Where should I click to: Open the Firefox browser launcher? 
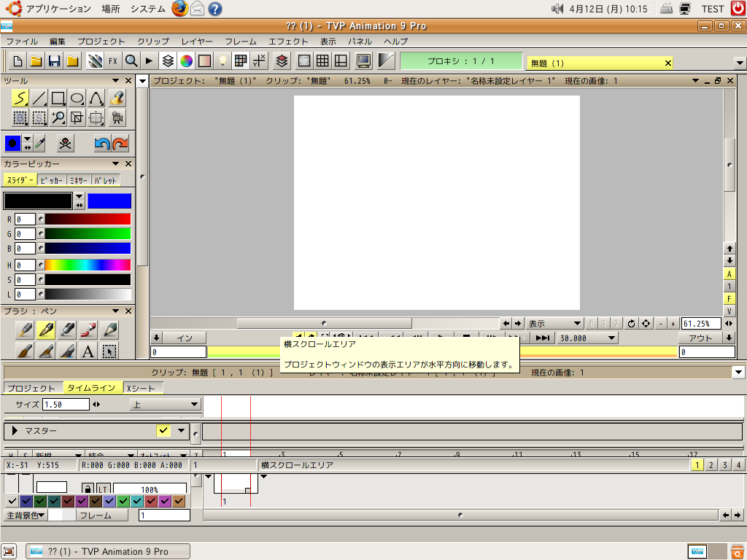(179, 9)
